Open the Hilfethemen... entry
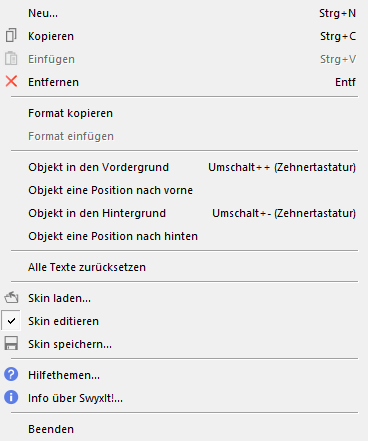 pos(184,375)
